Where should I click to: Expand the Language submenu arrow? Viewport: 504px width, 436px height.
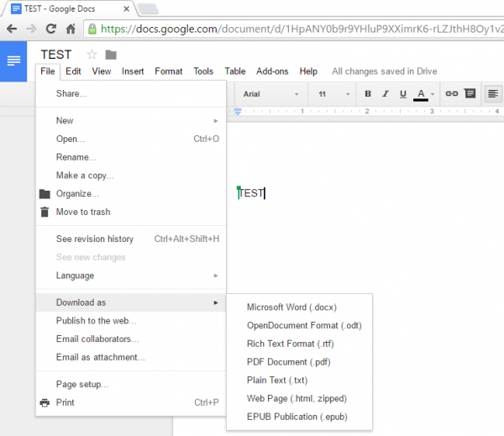coord(216,276)
